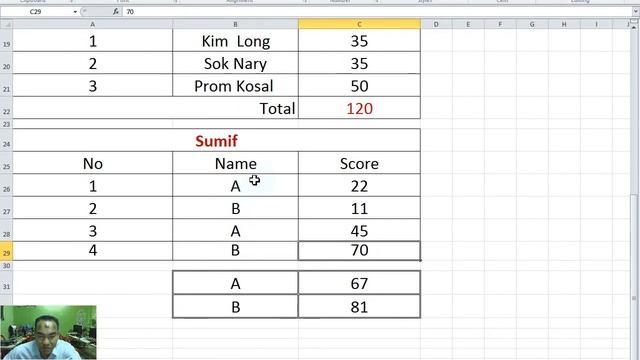
Task: Click the red Sumif title cell
Action: pyautogui.click(x=216, y=140)
